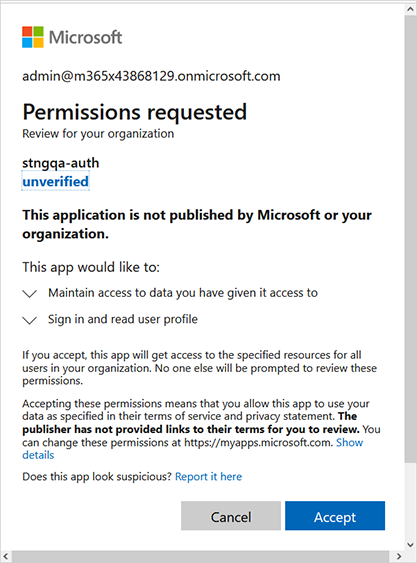Accept the requested permissions
This screenshot has width=417, height=563.
tap(335, 516)
